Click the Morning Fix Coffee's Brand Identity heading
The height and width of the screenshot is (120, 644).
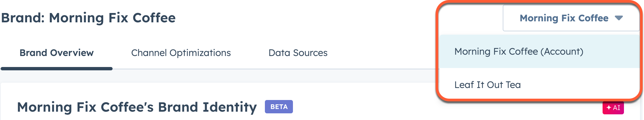[137, 107]
